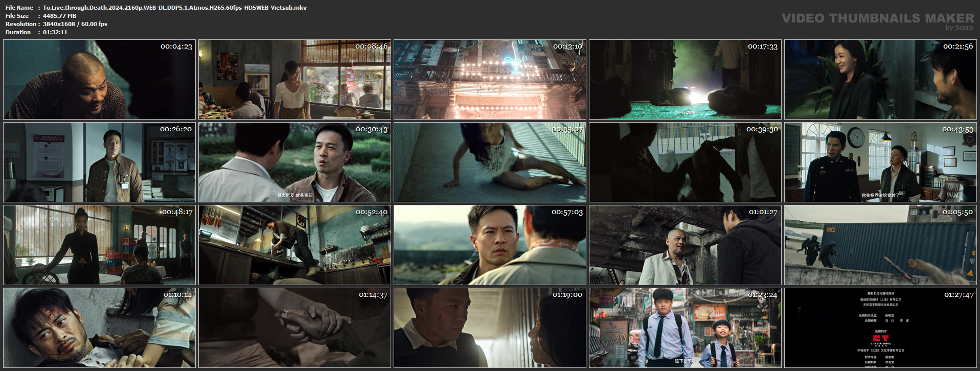This screenshot has height=371, width=980.
Task: Click the Resolution label
Action: pyautogui.click(x=21, y=24)
